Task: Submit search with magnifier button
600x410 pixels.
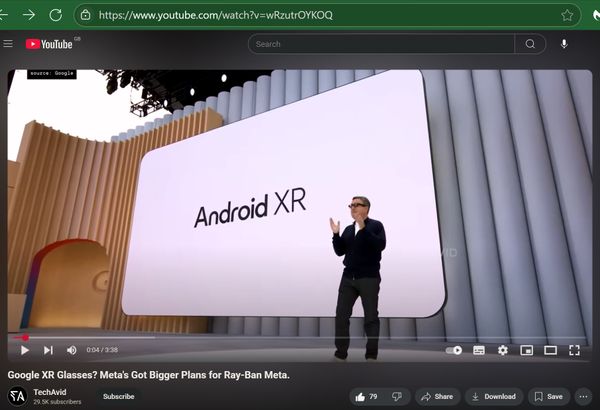Action: coord(530,44)
